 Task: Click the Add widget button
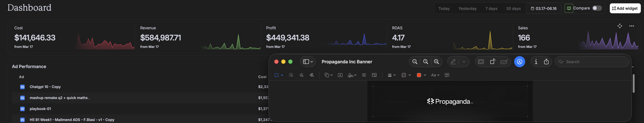[625, 8]
